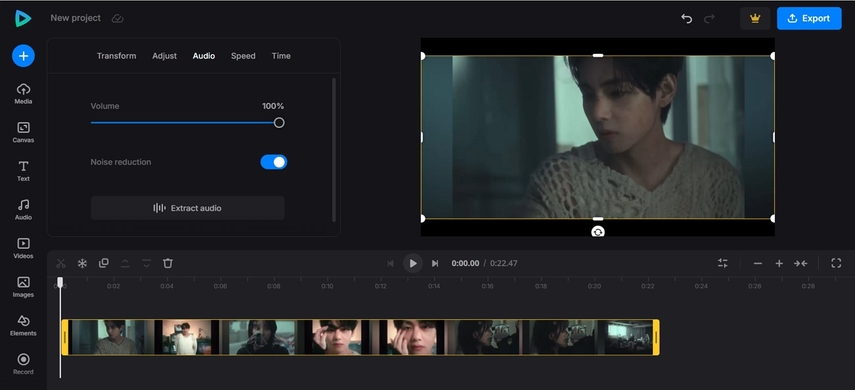Screen dimensions: 855x390
Task: Fit timeline to screen
Action: pos(800,263)
